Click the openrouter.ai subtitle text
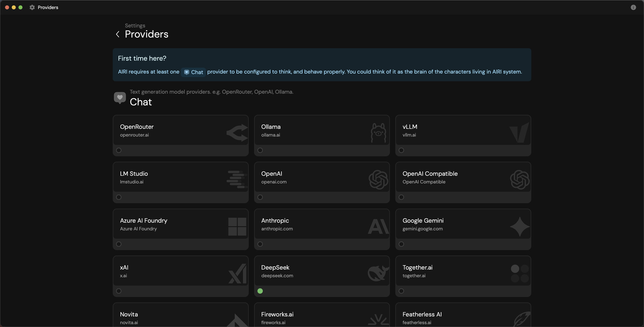 point(135,135)
